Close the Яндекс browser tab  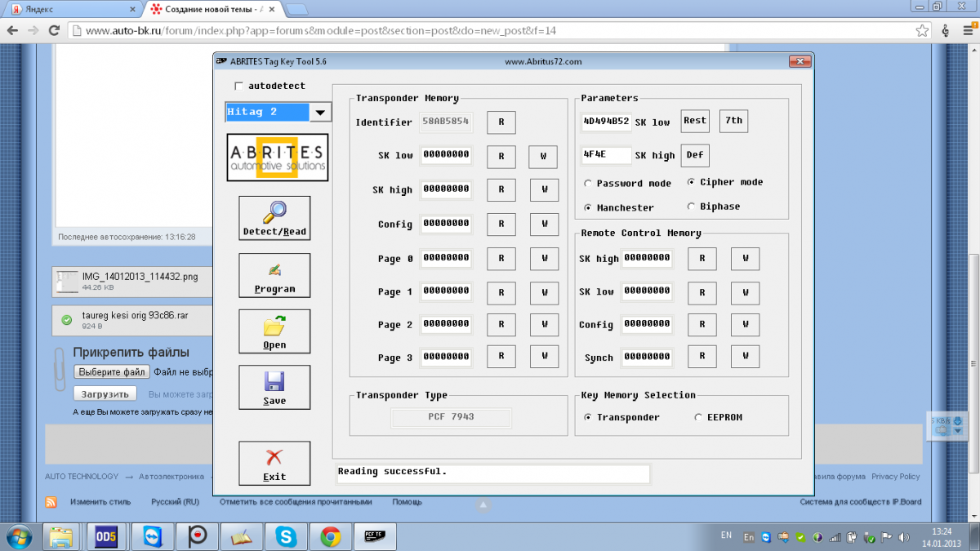[134, 9]
